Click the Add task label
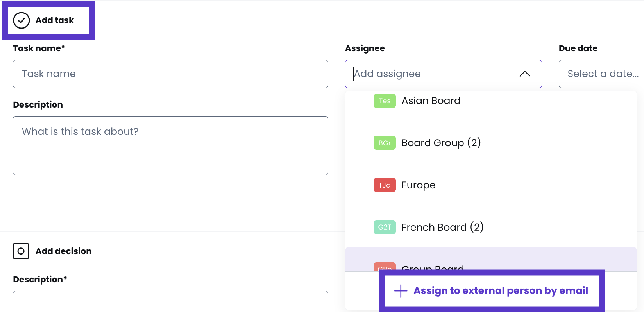Image resolution: width=644 pixels, height=312 pixels. 55,20
